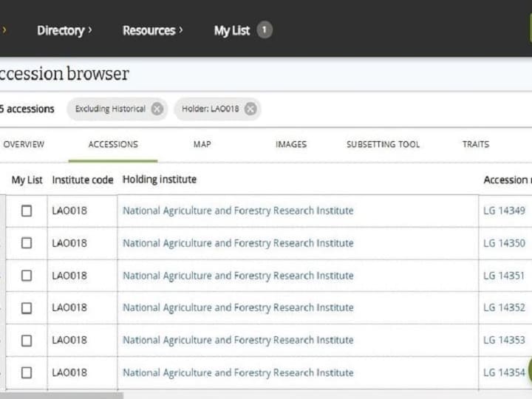Screen dimensions: 532x399
Task: Open the holding institute link in first row
Action: click(238, 211)
